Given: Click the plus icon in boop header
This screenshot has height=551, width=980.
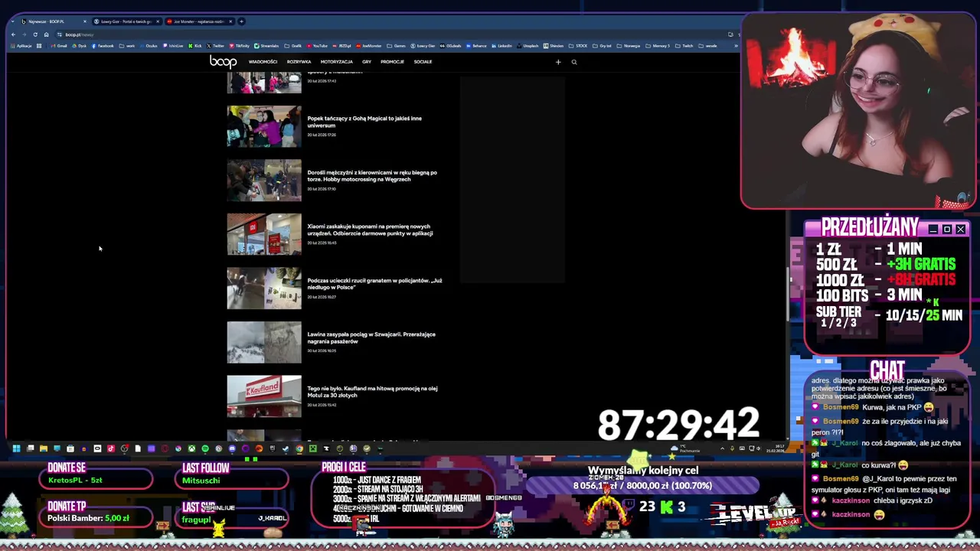Looking at the screenshot, I should pyautogui.click(x=558, y=62).
